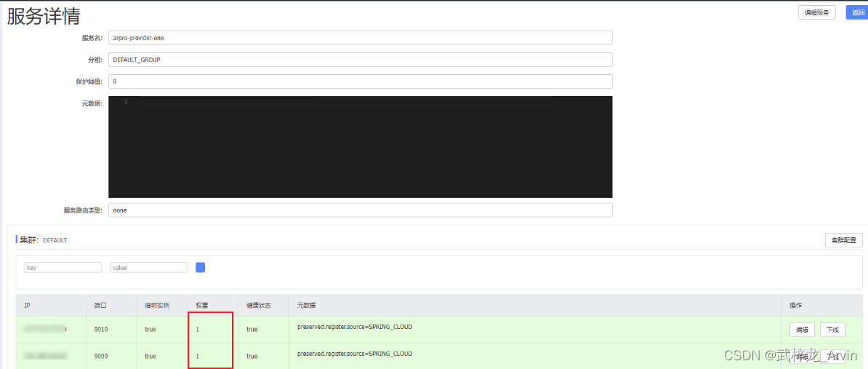Click the 操作 column header

tap(796, 306)
